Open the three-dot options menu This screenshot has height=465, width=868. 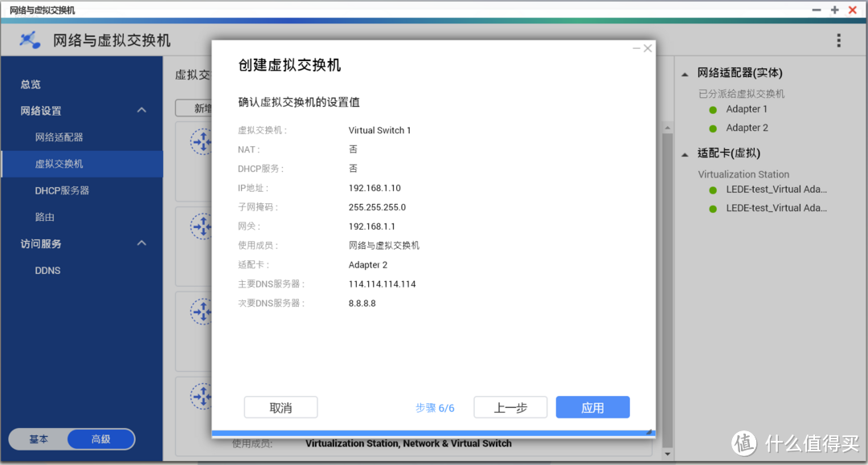pos(838,39)
